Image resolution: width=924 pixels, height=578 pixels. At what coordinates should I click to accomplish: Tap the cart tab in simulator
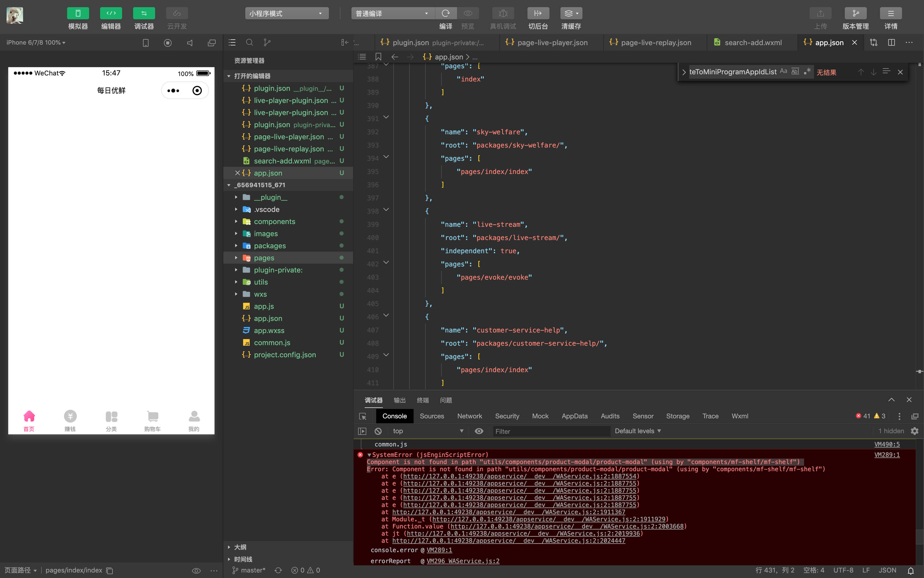(x=152, y=421)
